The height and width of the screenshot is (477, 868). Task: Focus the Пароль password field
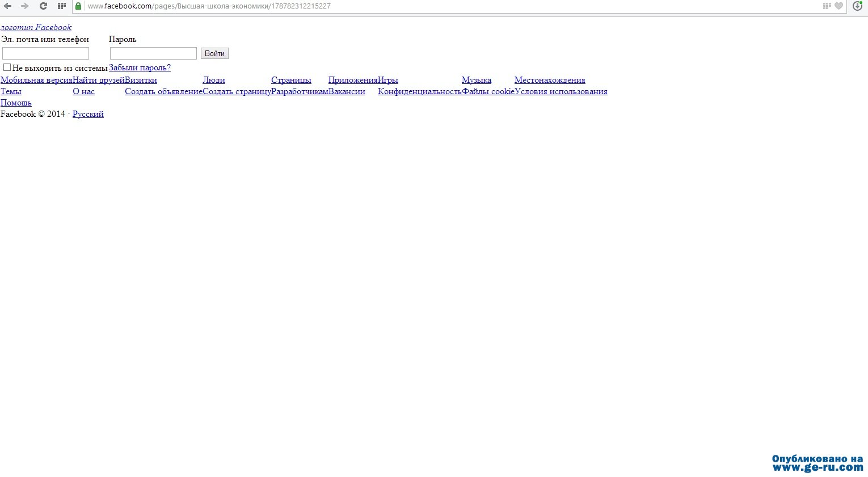click(x=153, y=53)
